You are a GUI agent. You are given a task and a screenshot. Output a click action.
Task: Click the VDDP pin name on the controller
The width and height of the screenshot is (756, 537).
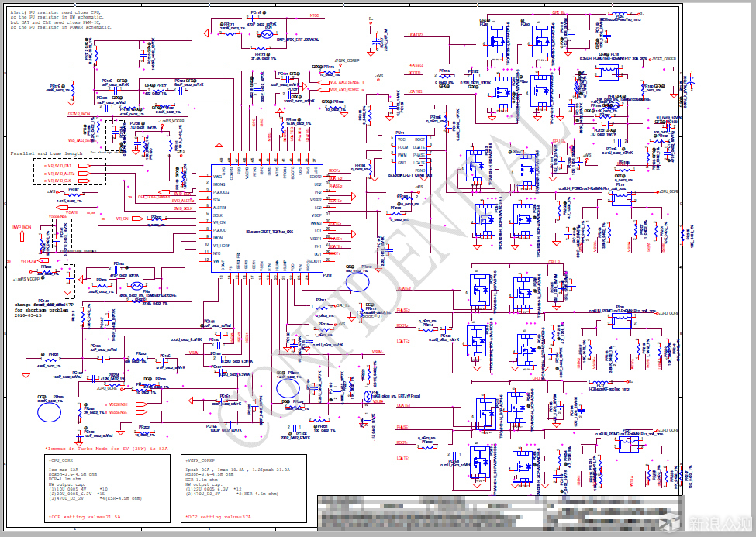click(317, 215)
